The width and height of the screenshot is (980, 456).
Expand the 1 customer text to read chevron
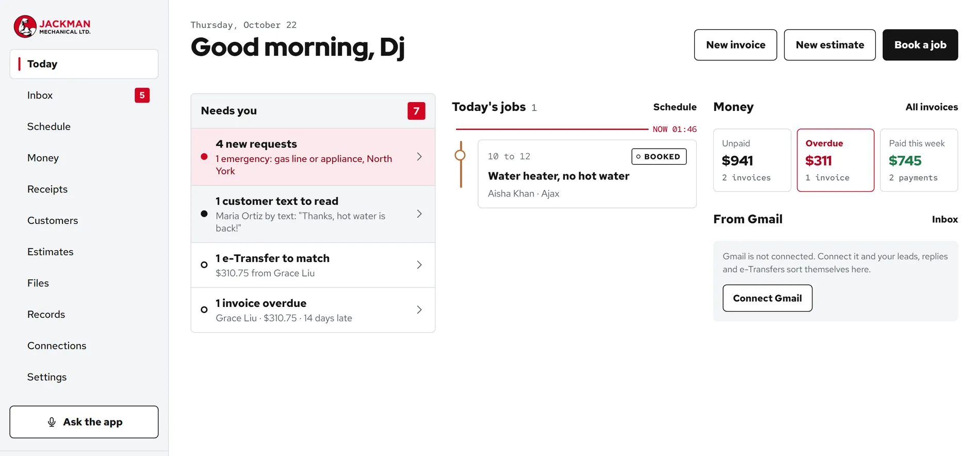[x=419, y=214]
